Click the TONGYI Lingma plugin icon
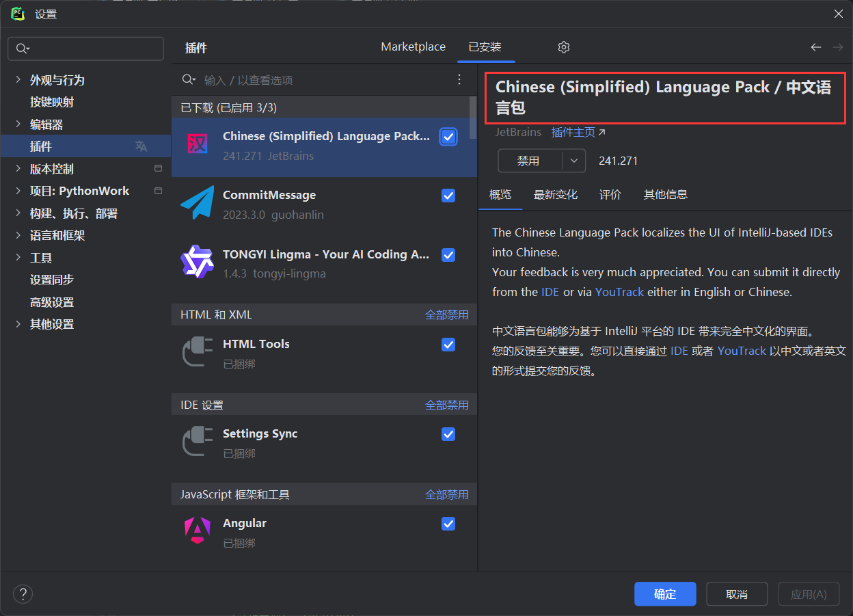Image resolution: width=853 pixels, height=616 pixels. tap(198, 262)
